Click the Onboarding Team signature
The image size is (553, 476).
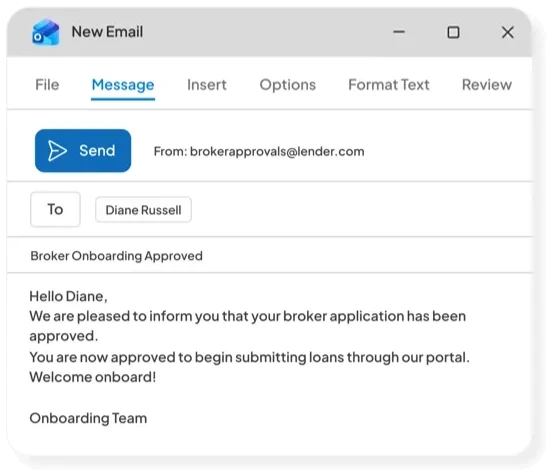click(88, 418)
